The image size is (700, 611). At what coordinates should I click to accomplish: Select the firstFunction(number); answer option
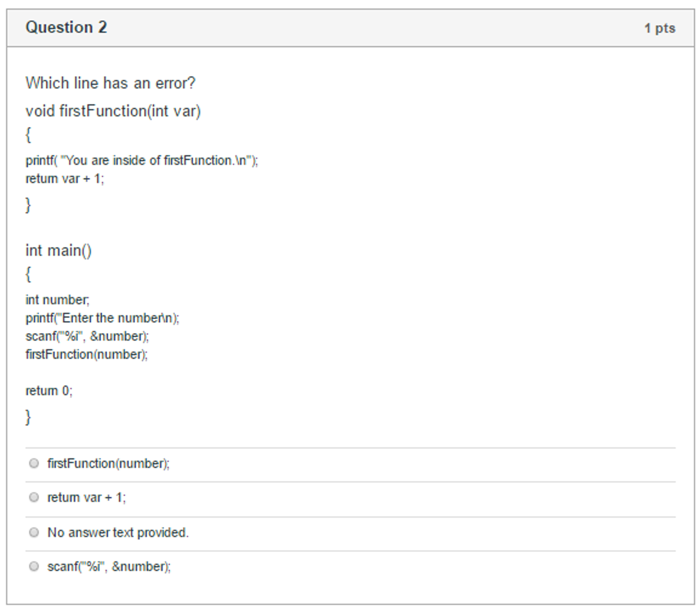pyautogui.click(x=34, y=463)
